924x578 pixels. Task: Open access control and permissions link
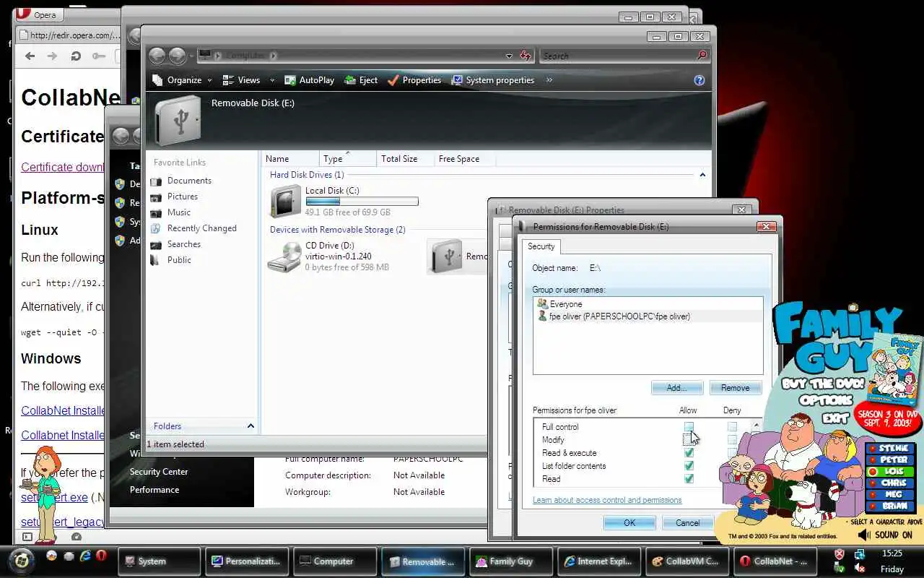(606, 500)
